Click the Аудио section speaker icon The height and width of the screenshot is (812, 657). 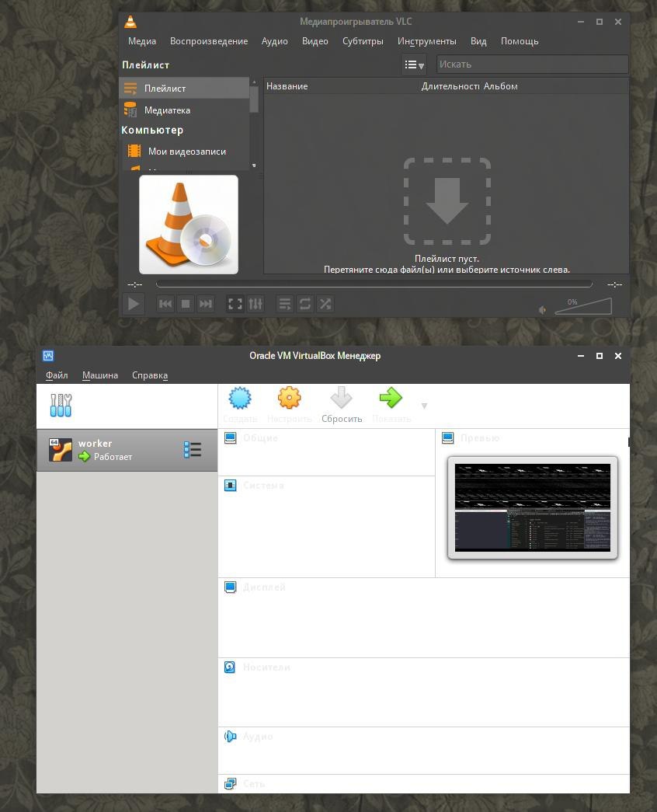[x=231, y=736]
